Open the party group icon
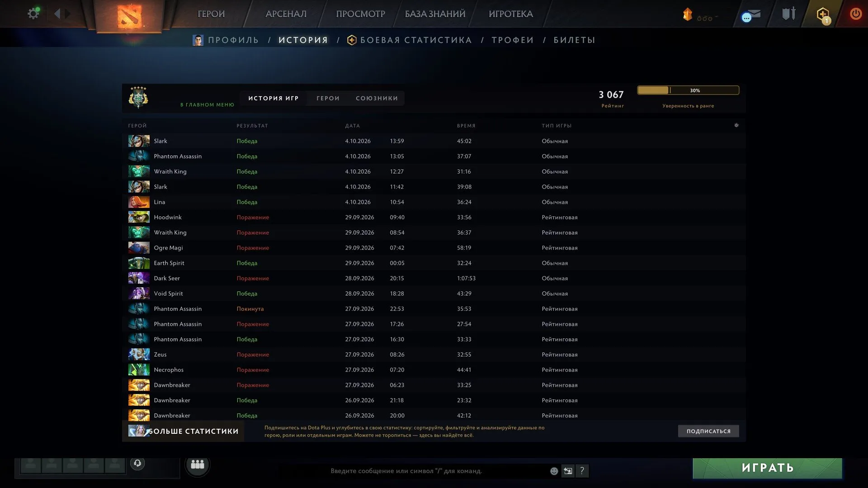The width and height of the screenshot is (868, 488). click(x=198, y=465)
